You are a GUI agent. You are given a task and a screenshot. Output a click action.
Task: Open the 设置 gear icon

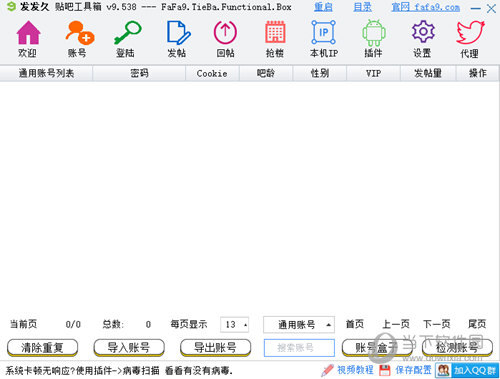423,32
